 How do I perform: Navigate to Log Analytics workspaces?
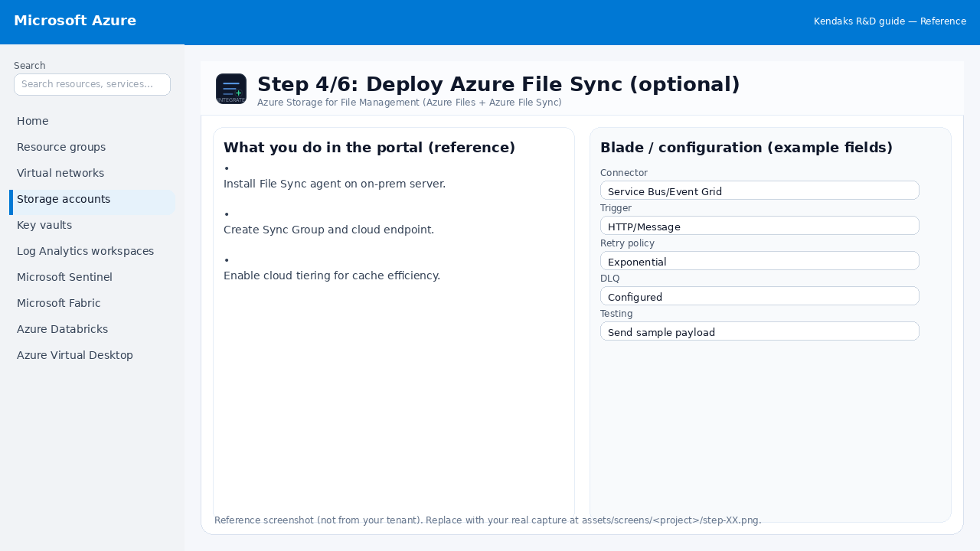(92, 251)
